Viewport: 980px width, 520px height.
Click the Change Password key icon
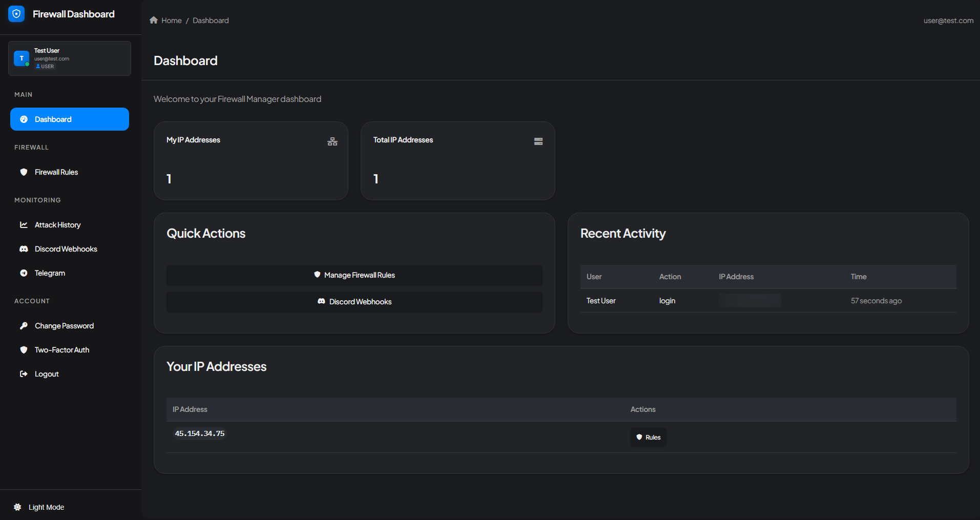pos(24,325)
